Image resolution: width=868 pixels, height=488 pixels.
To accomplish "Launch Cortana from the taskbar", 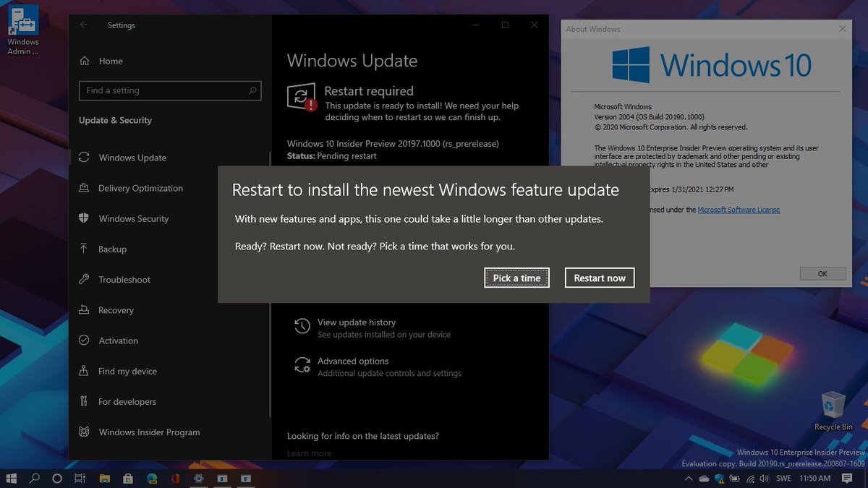I will pos(57,478).
